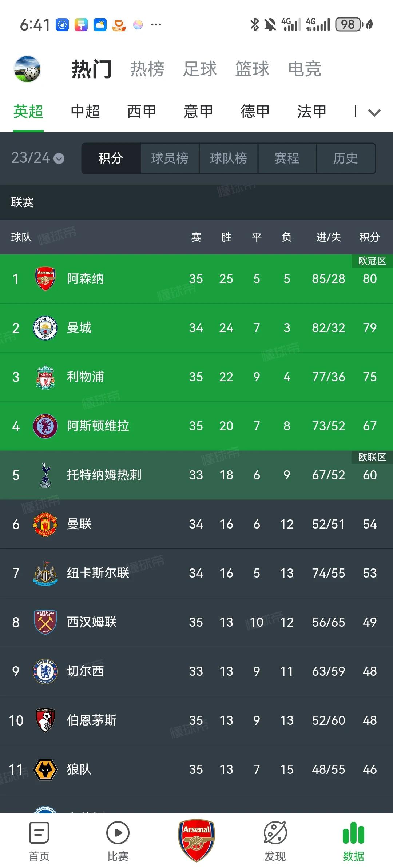Switch to the 西甲 (La Liga) tab
The width and height of the screenshot is (393, 868).
point(141,111)
